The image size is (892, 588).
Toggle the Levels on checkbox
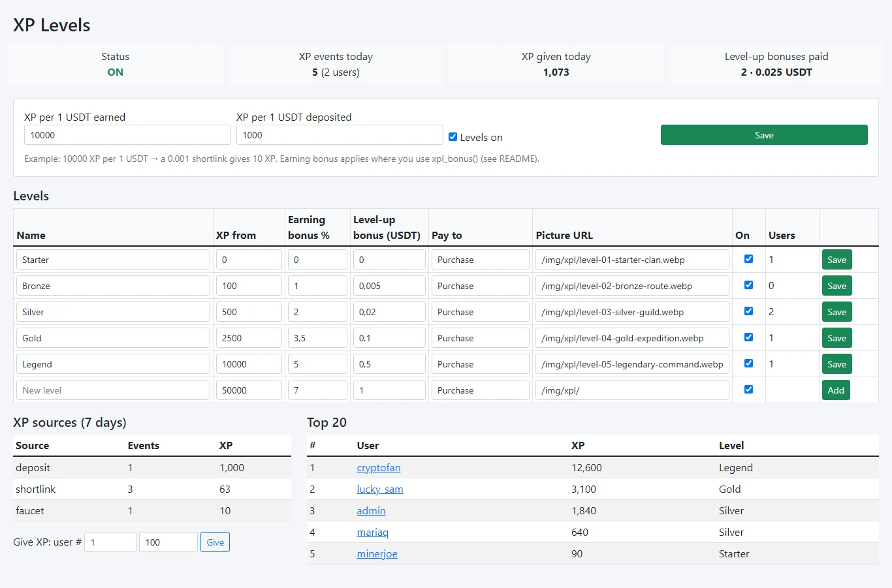coord(453,137)
